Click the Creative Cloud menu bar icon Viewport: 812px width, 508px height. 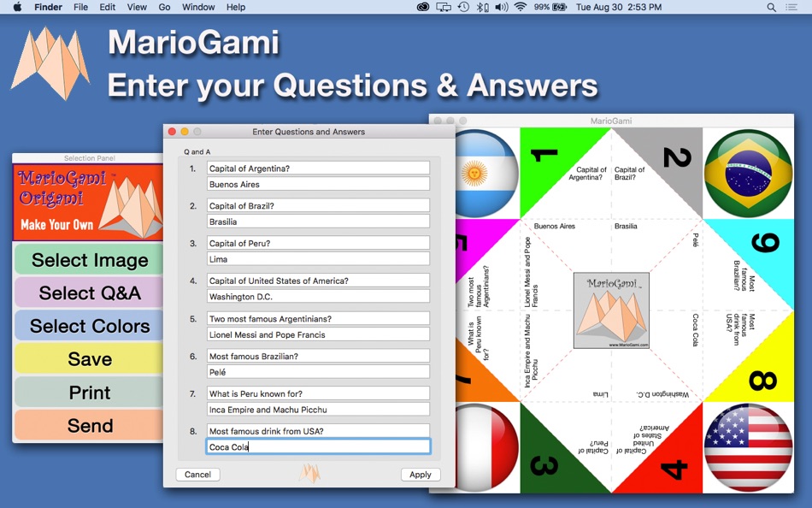click(x=423, y=7)
